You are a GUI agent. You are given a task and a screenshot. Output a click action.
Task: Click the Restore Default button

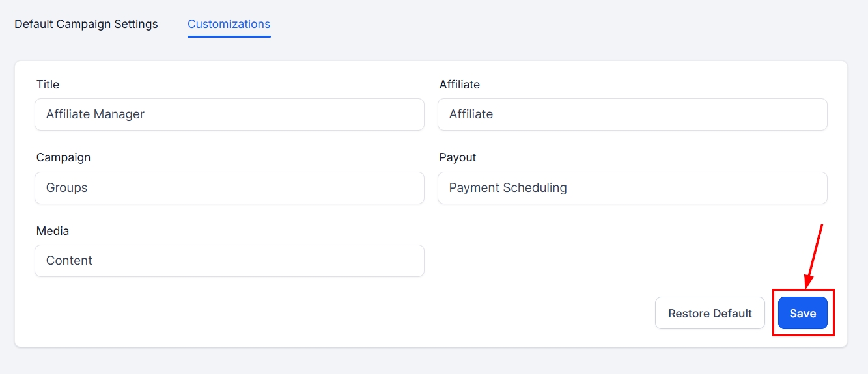coord(710,314)
